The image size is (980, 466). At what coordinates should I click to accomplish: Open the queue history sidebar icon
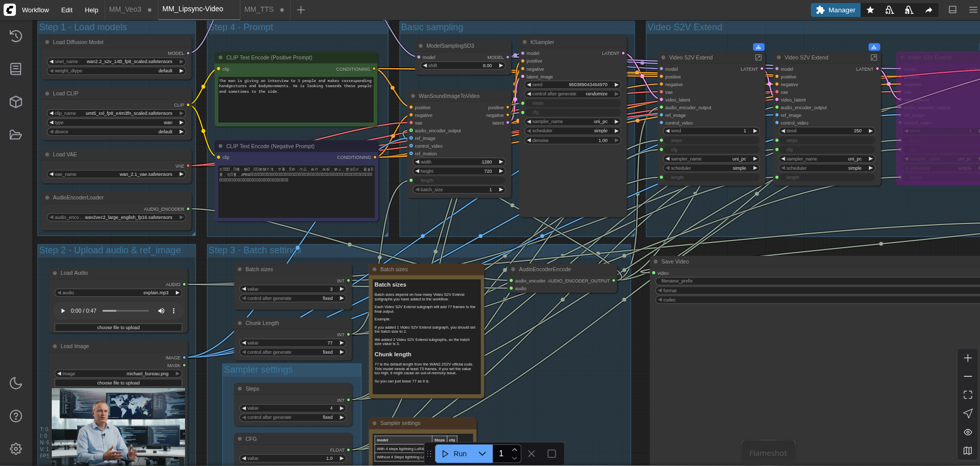[16, 36]
